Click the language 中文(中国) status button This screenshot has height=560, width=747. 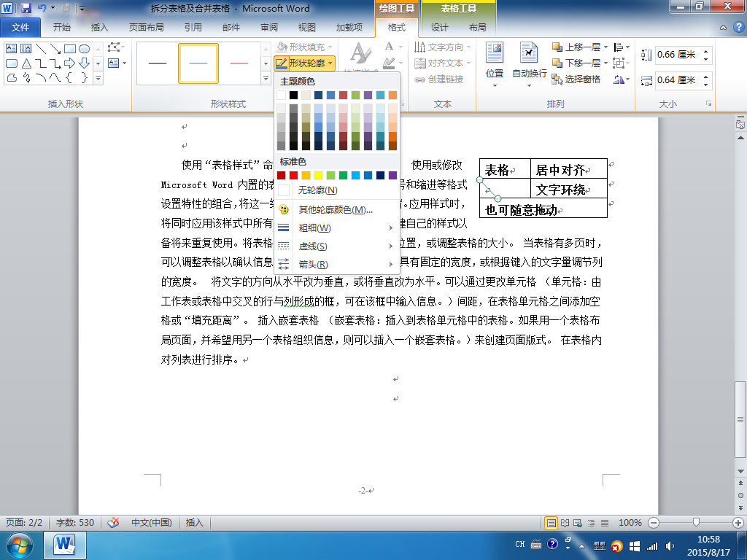(x=152, y=522)
